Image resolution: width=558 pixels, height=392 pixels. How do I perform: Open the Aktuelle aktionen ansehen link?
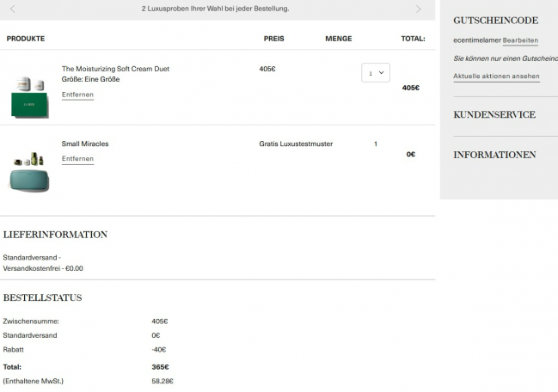click(x=496, y=77)
